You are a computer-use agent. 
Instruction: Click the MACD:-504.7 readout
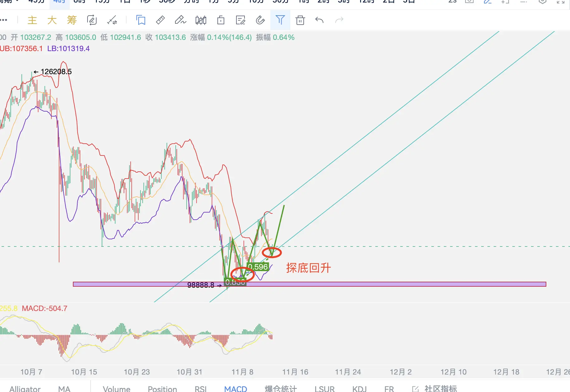[x=45, y=308]
